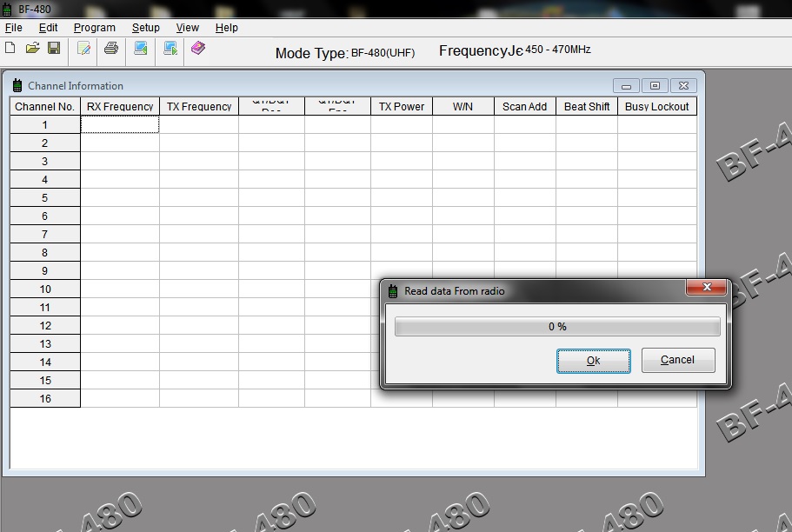Close the Read data From radio dialog
This screenshot has height=532, width=792.
tap(706, 288)
